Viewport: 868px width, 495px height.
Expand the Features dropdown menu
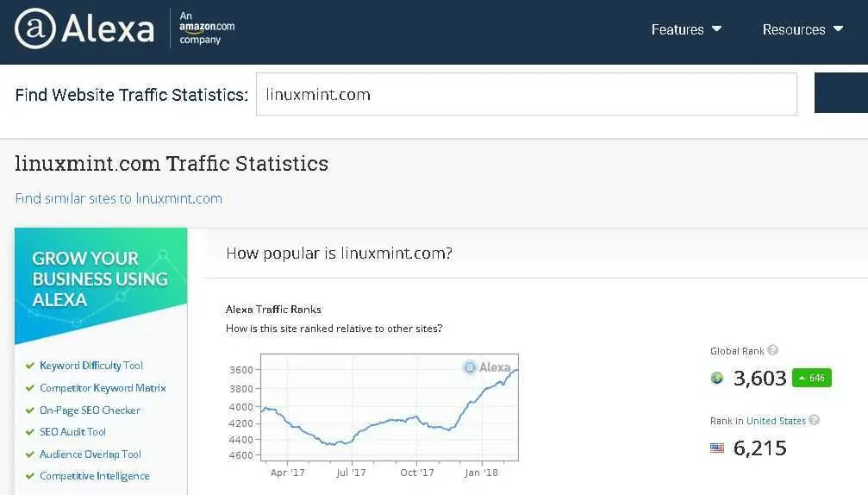(686, 29)
